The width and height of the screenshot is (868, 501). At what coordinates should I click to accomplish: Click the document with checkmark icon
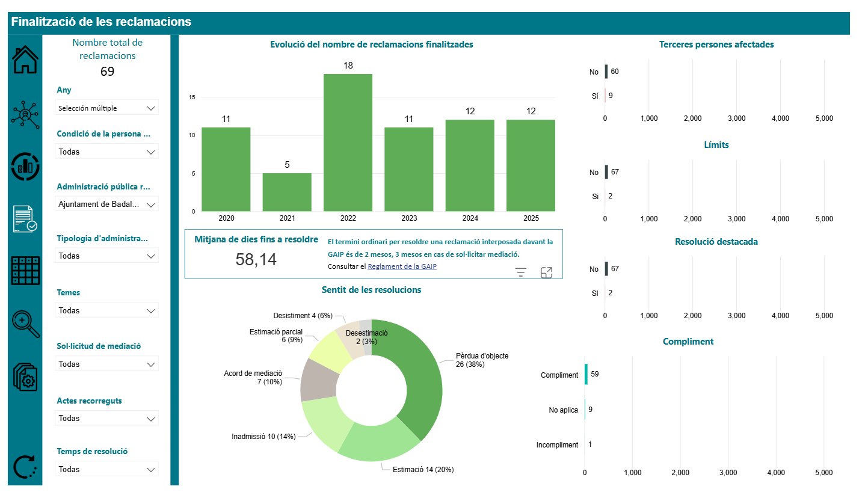click(x=25, y=218)
